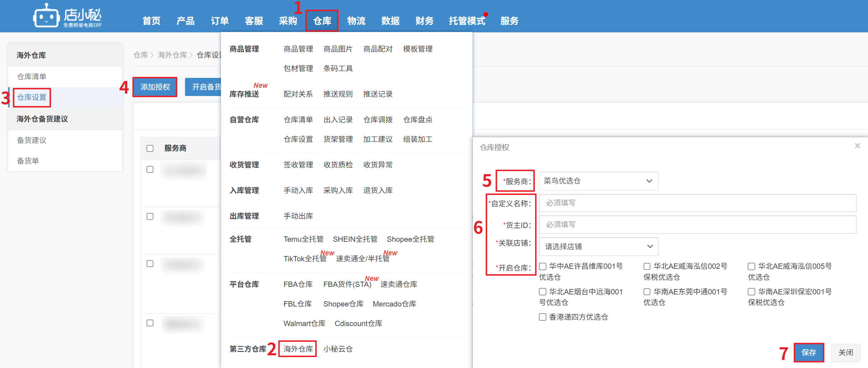Tick 华南AE东莞中通001号优选仓 checkbox

pos(647,292)
